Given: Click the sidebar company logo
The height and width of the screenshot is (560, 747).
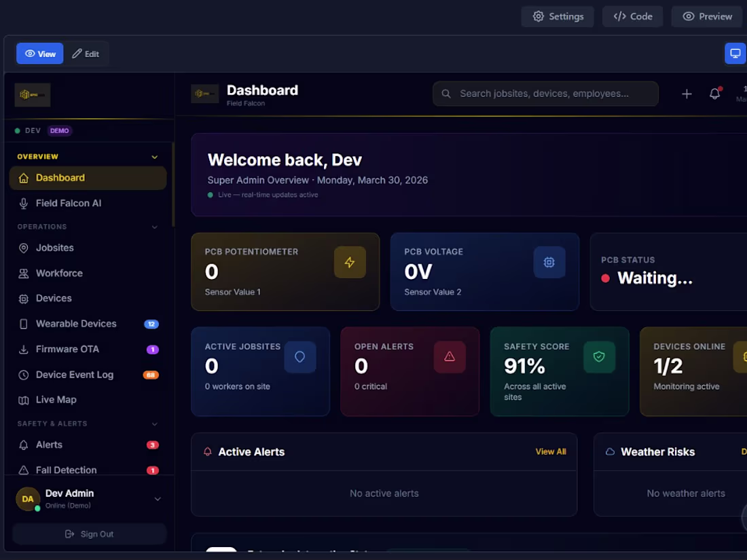Looking at the screenshot, I should (33, 95).
